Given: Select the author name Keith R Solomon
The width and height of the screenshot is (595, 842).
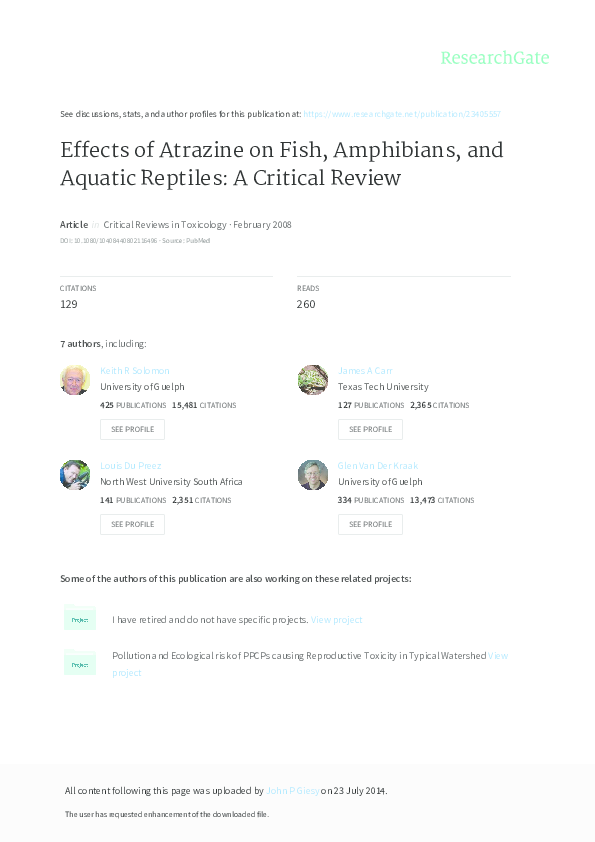Looking at the screenshot, I should coord(133,370).
